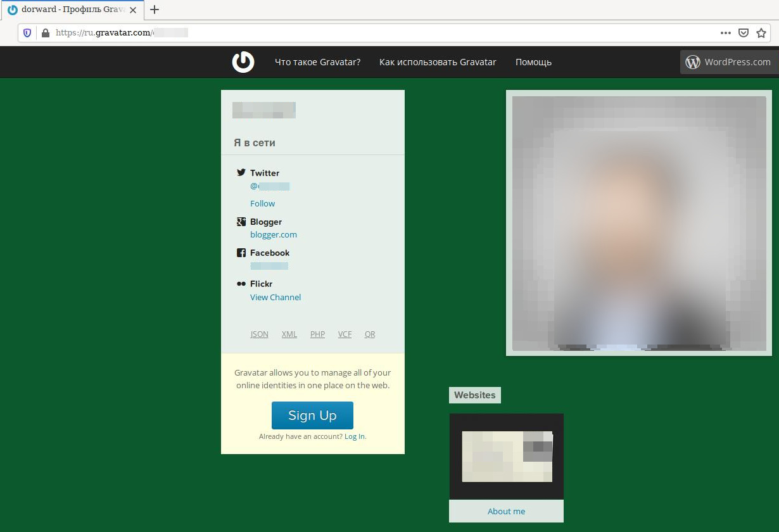
Task: Open the blogger.com link
Action: (274, 234)
